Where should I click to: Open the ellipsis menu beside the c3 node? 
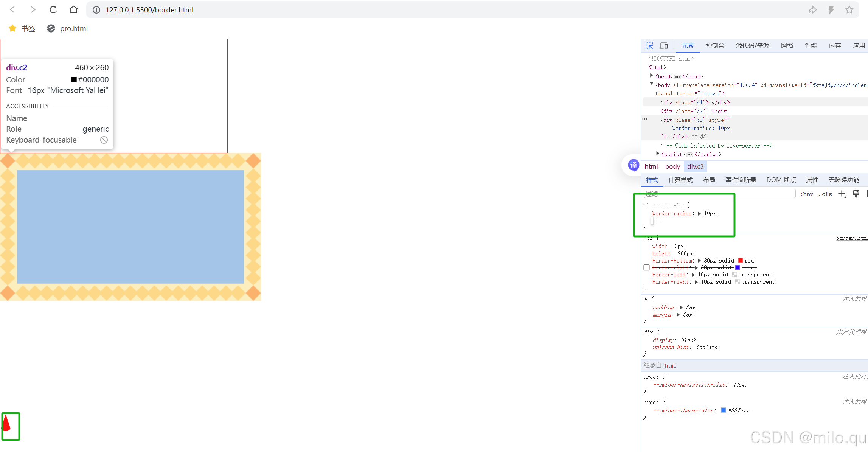(645, 119)
